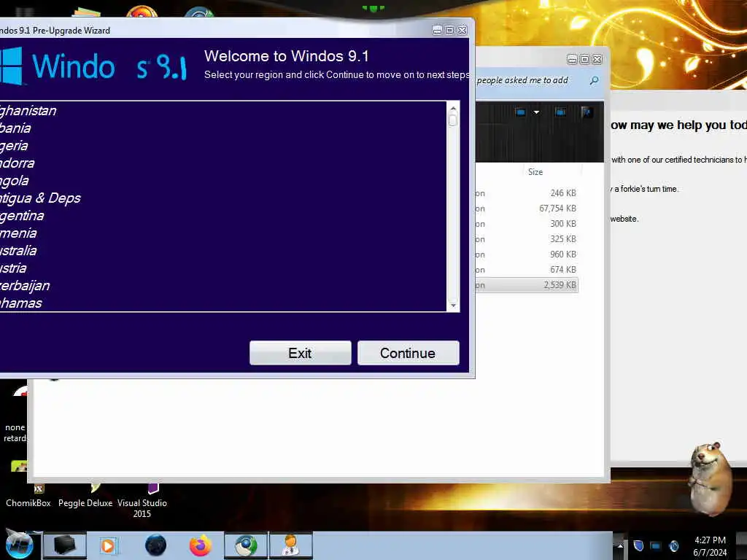Maximize the Explorer window

tap(584, 59)
